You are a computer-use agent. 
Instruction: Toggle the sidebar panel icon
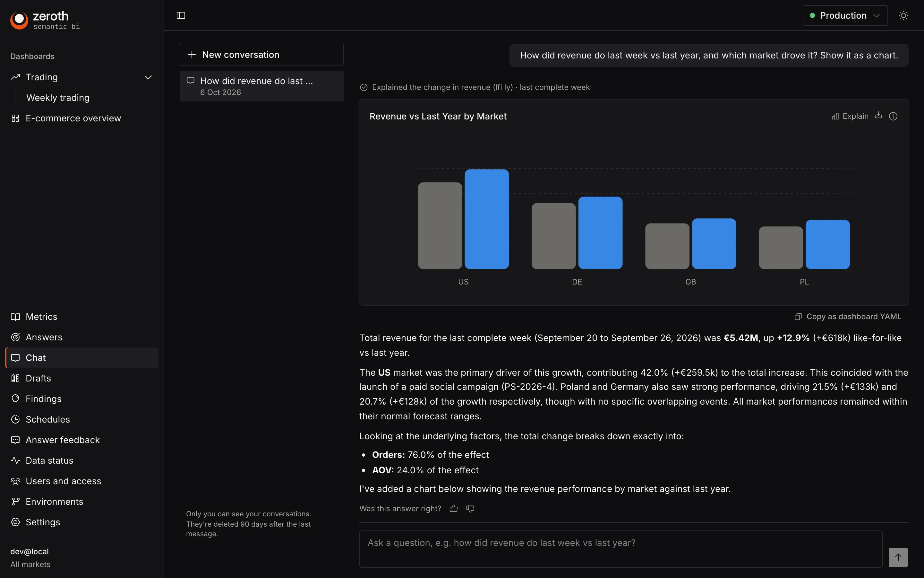tap(181, 15)
